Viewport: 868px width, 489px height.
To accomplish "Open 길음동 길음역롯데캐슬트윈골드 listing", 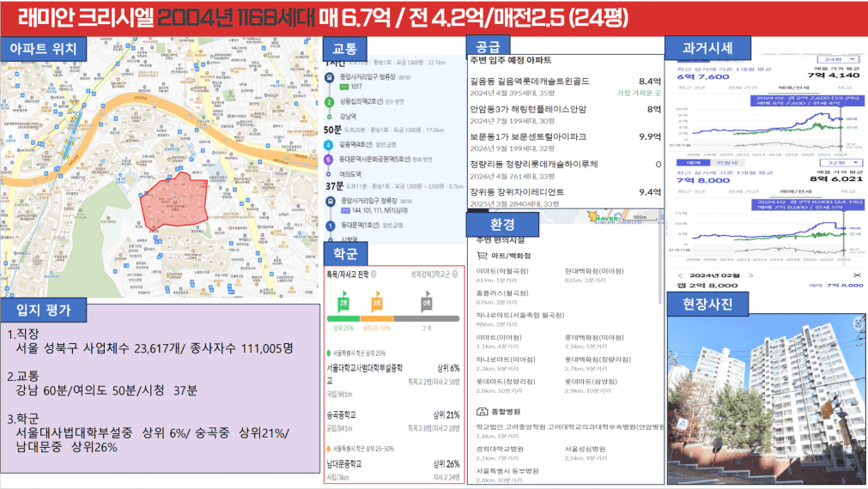I will 565,87.
